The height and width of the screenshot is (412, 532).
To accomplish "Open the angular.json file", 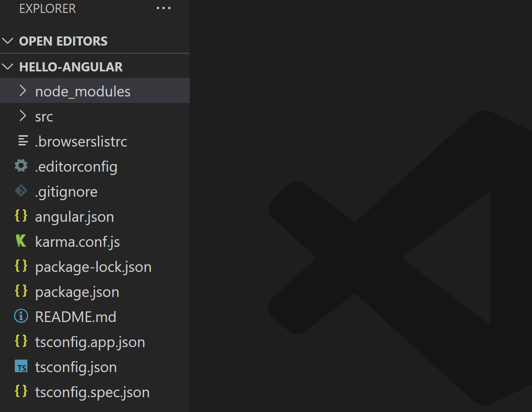I will (x=74, y=217).
